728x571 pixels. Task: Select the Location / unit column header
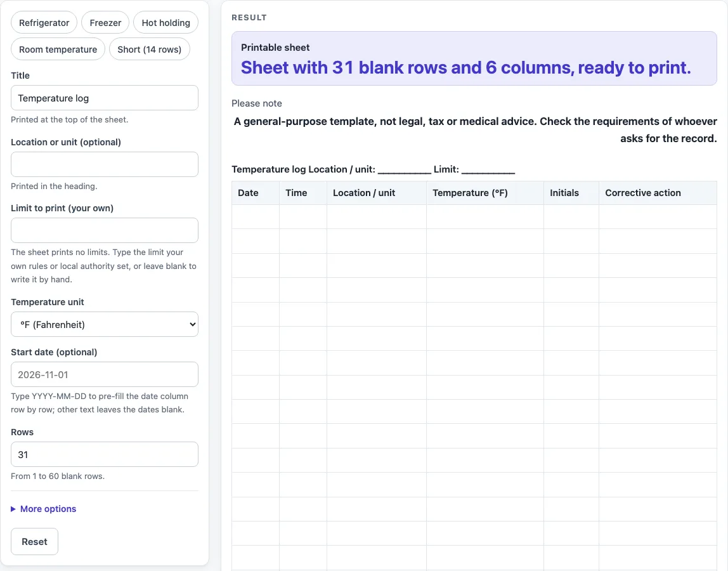pyautogui.click(x=377, y=193)
